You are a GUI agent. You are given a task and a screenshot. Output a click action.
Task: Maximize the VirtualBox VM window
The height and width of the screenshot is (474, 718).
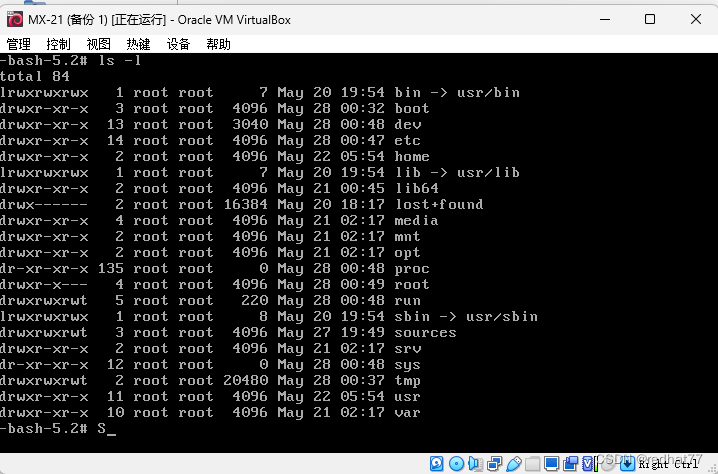tap(650, 19)
